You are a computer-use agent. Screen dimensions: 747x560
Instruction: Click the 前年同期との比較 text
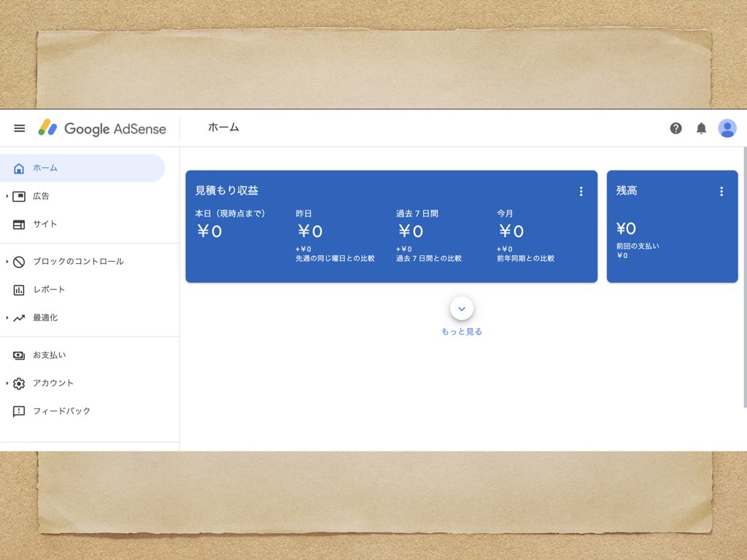pyautogui.click(x=525, y=259)
